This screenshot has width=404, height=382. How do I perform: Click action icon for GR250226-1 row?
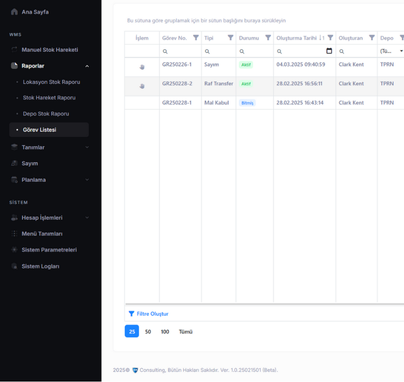(x=142, y=67)
